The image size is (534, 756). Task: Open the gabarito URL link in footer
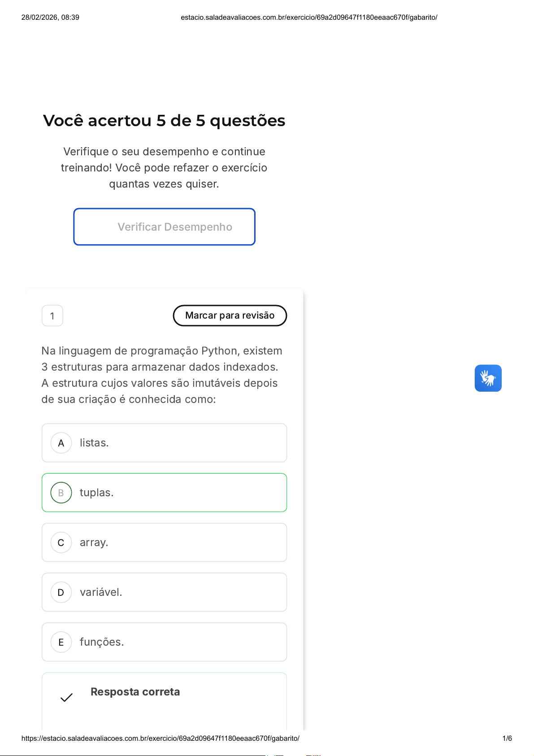click(x=160, y=739)
